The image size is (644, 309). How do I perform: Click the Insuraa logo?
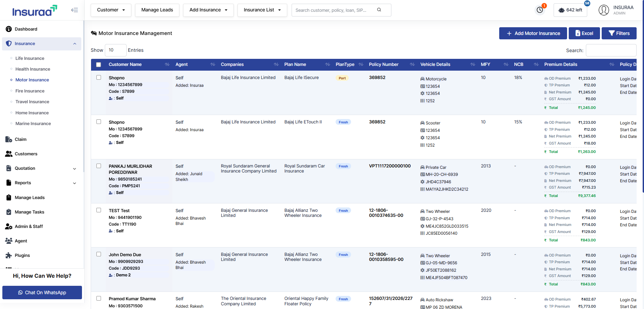[x=35, y=11]
